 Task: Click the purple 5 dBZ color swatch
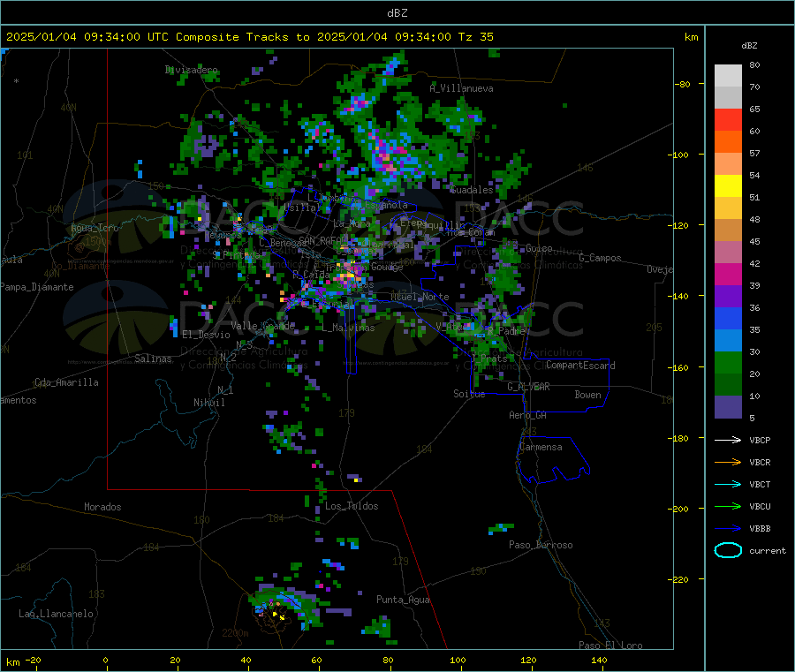[728, 407]
